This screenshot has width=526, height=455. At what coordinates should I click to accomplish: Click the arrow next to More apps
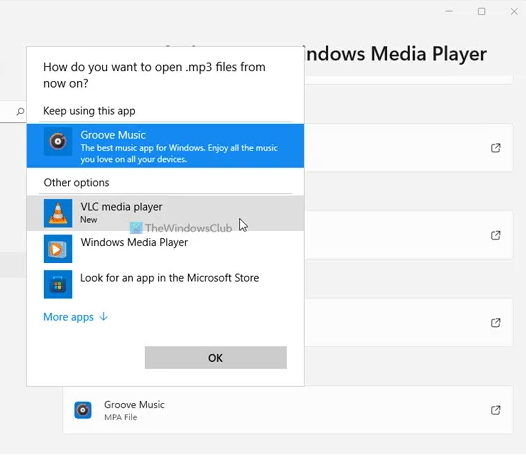click(x=104, y=316)
